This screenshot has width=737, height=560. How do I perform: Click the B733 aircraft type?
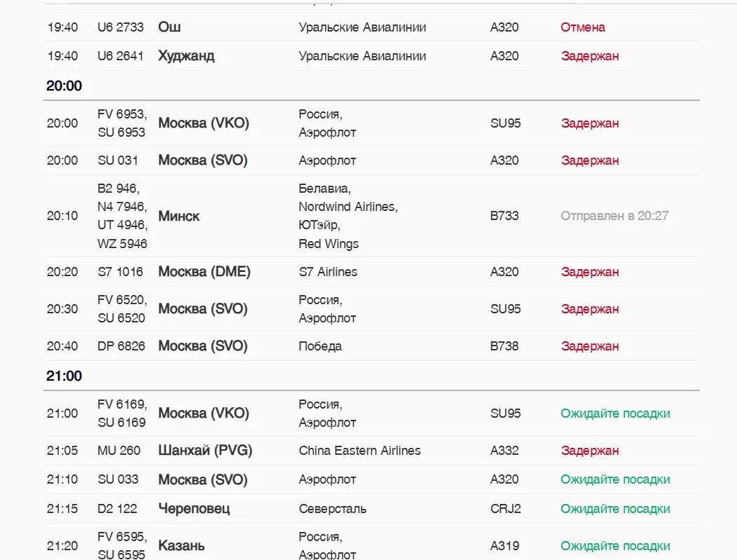click(x=504, y=216)
